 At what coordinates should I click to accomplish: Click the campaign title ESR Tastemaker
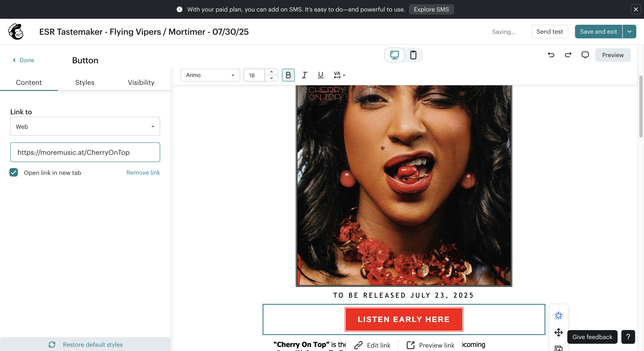click(x=144, y=32)
